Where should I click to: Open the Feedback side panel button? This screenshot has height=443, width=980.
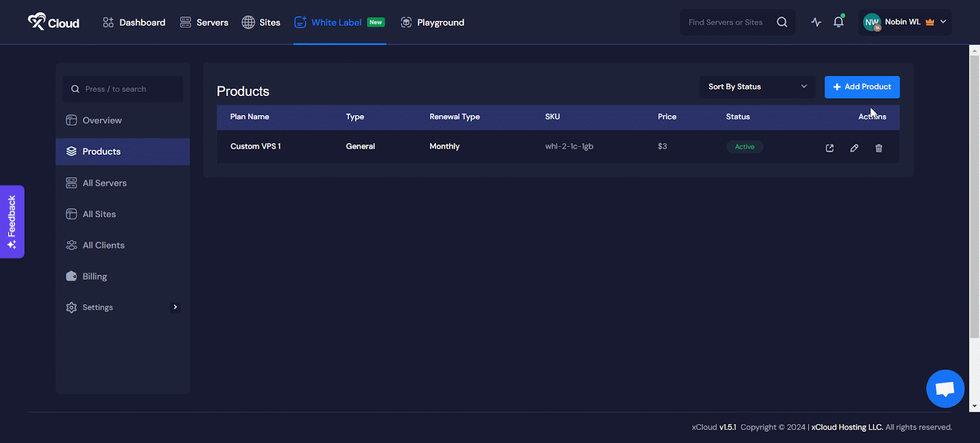pos(12,221)
